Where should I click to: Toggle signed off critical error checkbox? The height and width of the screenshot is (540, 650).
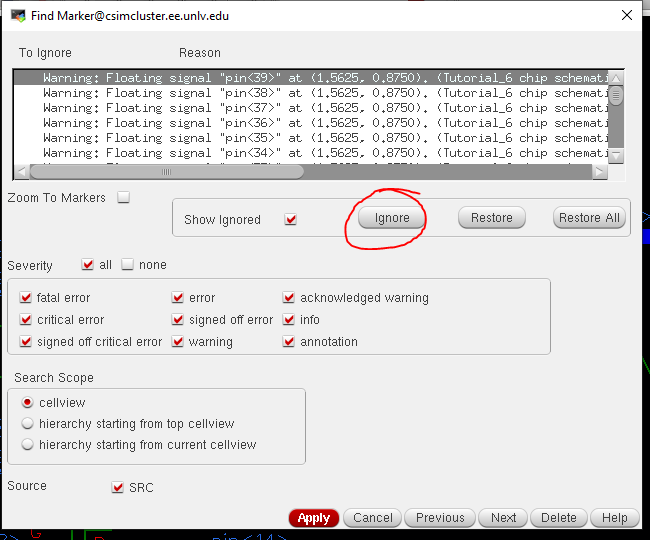26,341
